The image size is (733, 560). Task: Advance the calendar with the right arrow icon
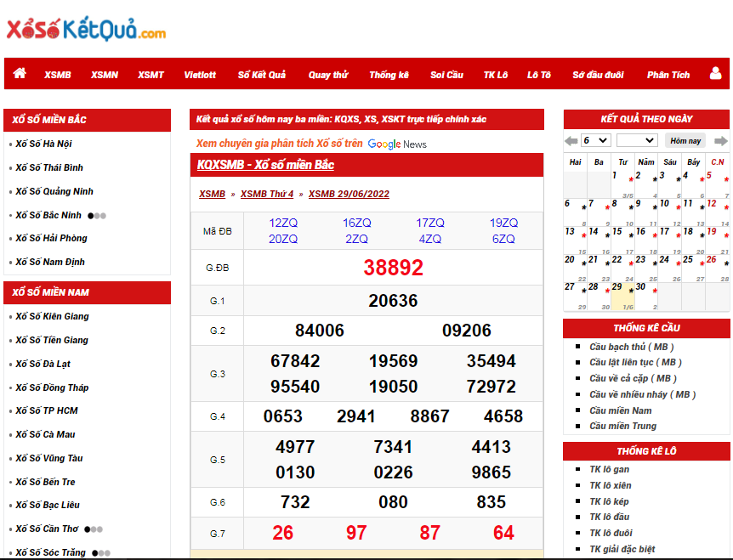tap(722, 139)
